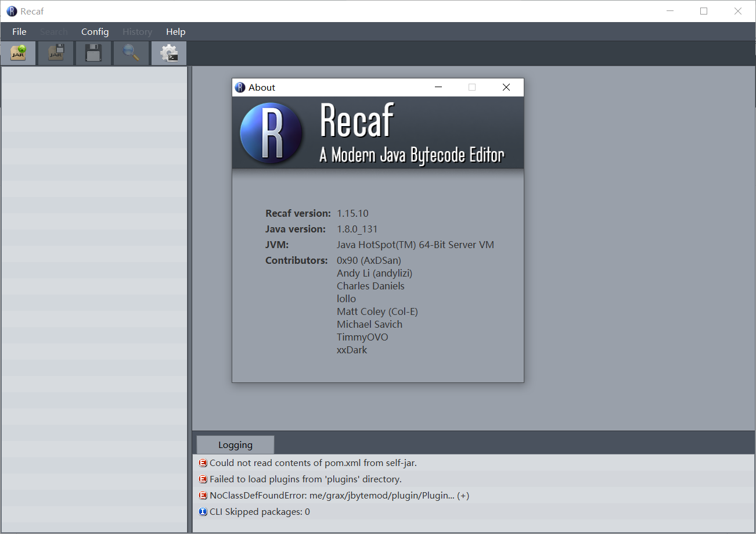Select log entry 'Failed to load plugins'

(x=474, y=479)
